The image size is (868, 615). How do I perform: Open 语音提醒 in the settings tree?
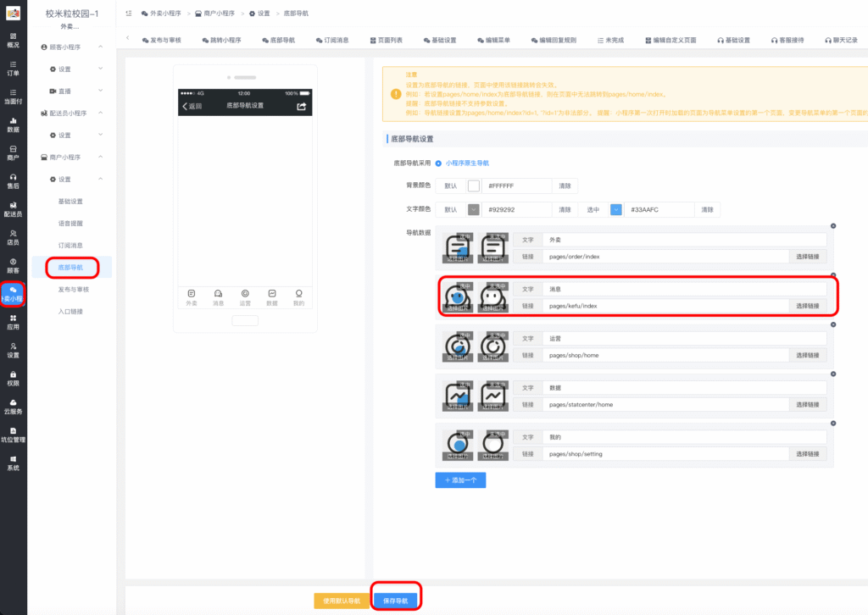pyautogui.click(x=70, y=223)
